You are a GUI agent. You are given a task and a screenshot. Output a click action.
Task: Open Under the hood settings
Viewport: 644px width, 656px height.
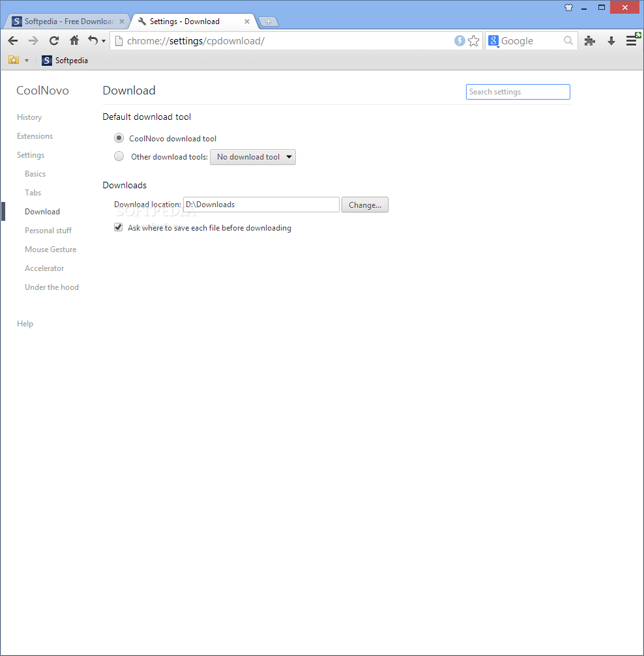coord(52,287)
